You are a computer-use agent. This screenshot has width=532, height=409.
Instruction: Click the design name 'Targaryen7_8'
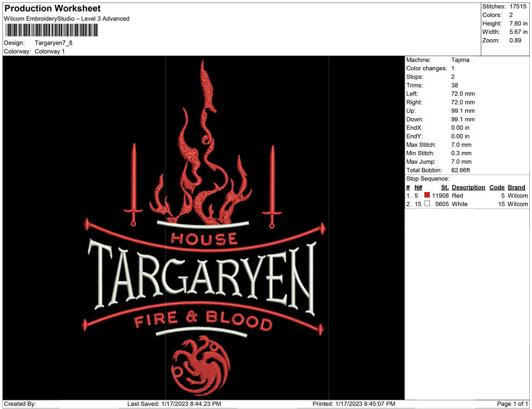54,43
